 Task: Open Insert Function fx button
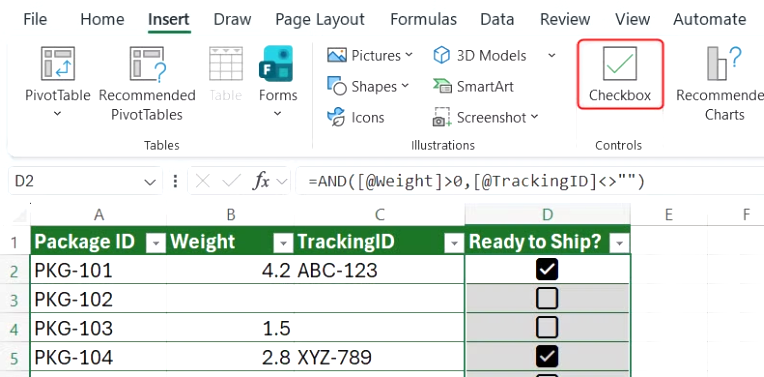(261, 182)
